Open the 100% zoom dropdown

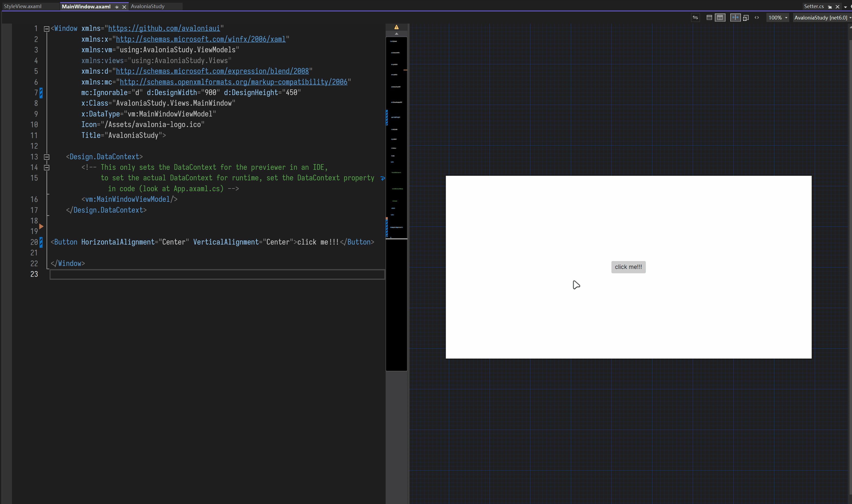(x=777, y=18)
